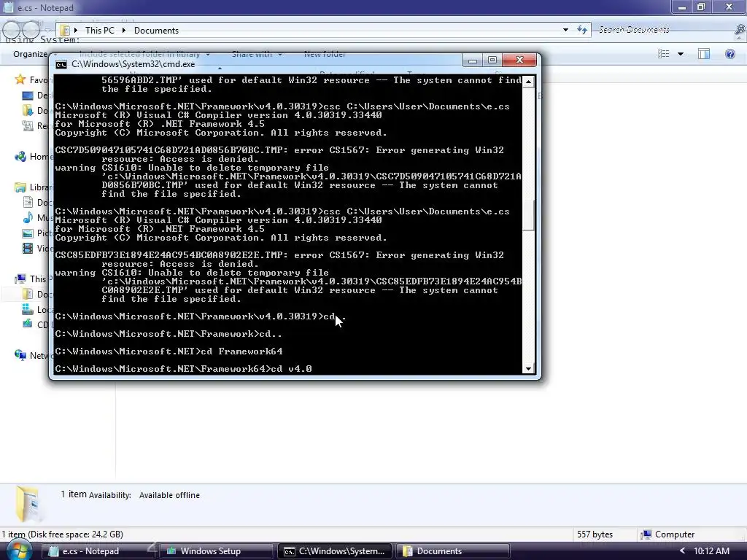Click the 10:12 AM taskbar clock
The image size is (747, 560).
(711, 551)
